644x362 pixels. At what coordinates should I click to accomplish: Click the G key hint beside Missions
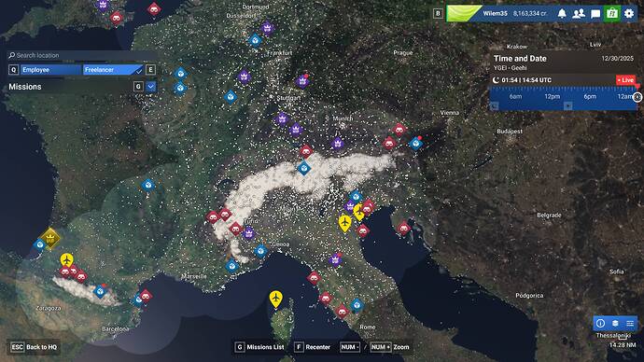point(138,87)
